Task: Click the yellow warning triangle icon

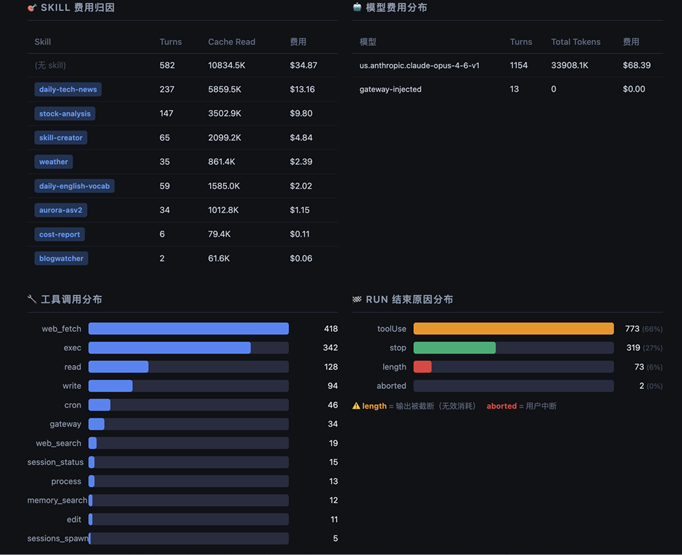Action: coord(356,406)
